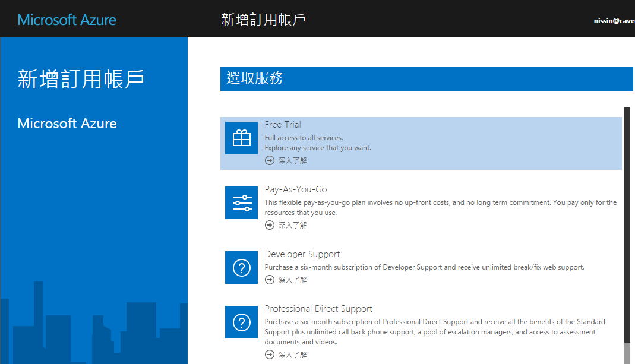Click the Pay-As-You-Go plan description text
This screenshot has height=364, width=635.
441,208
